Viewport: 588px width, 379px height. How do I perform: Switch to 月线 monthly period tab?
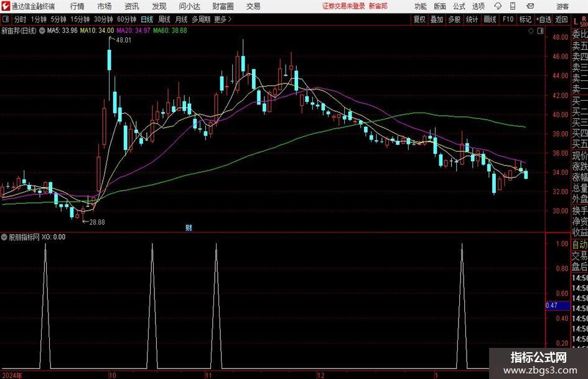[x=182, y=19]
